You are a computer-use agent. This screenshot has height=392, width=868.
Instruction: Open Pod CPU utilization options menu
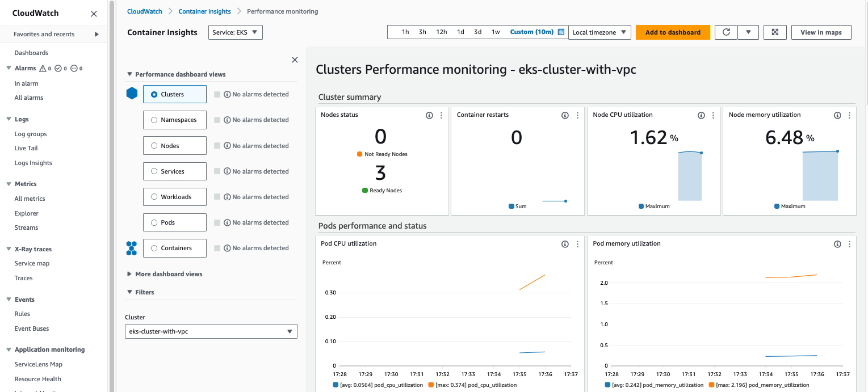pyautogui.click(x=577, y=244)
